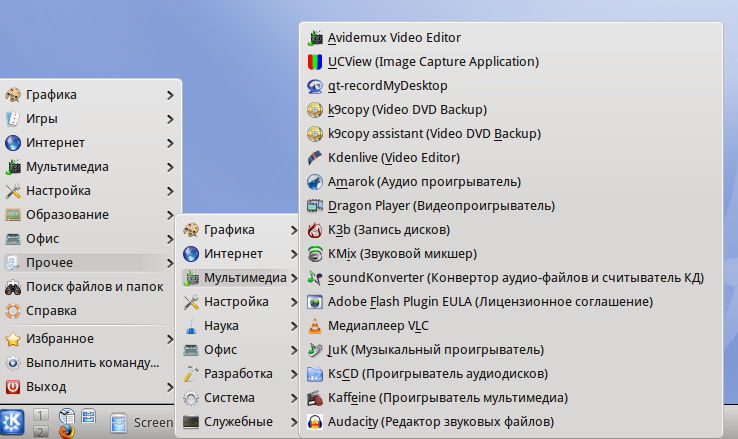Select Интернет in the Прочее submenu
This screenshot has height=439, width=738.
click(x=240, y=254)
